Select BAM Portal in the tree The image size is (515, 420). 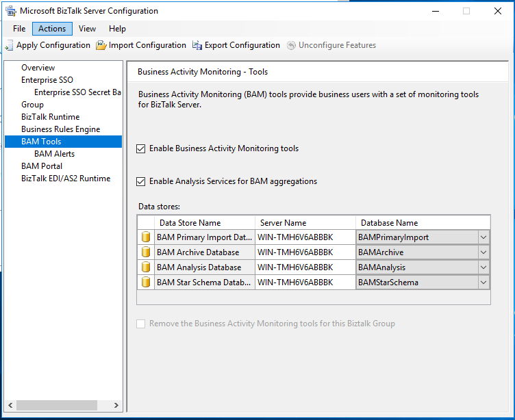(41, 166)
